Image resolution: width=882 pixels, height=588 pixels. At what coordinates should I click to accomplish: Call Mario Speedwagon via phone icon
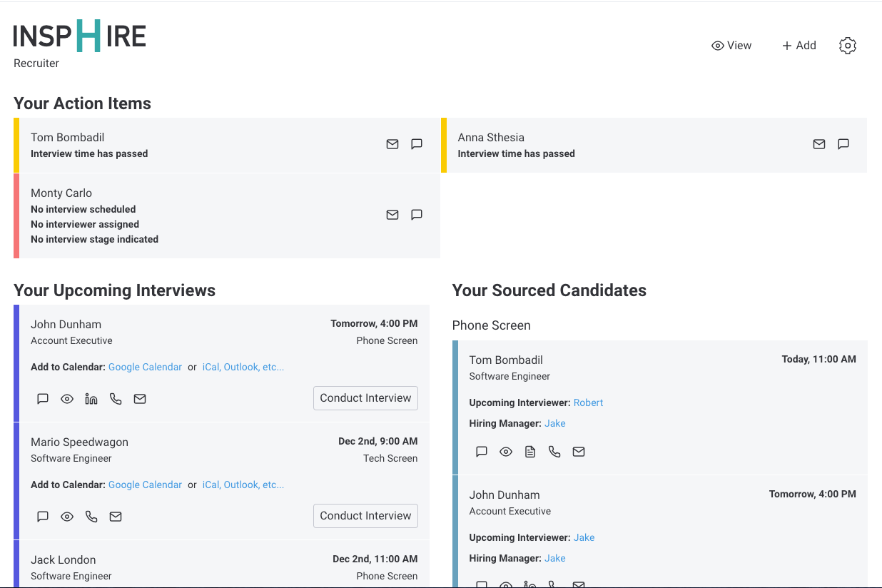tap(91, 517)
